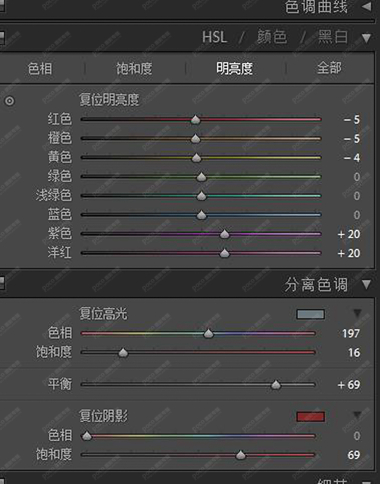Switch to the 饱和度 tab
This screenshot has height=484, width=380.
134,69
